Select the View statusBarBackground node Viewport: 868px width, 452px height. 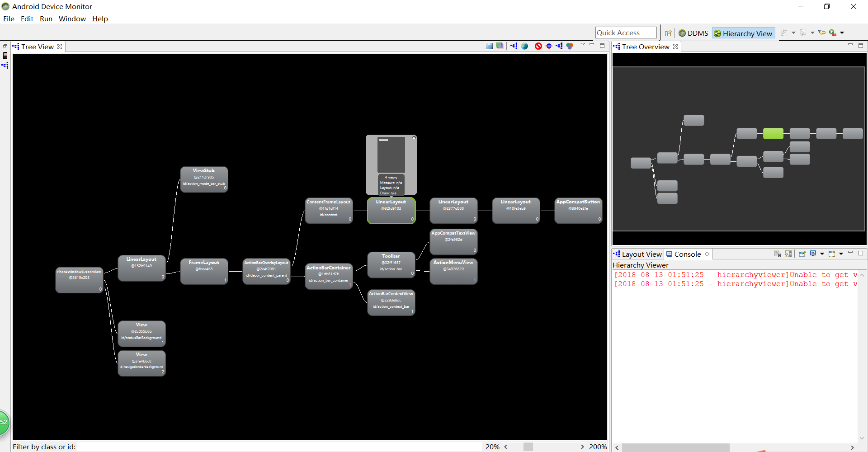point(142,334)
